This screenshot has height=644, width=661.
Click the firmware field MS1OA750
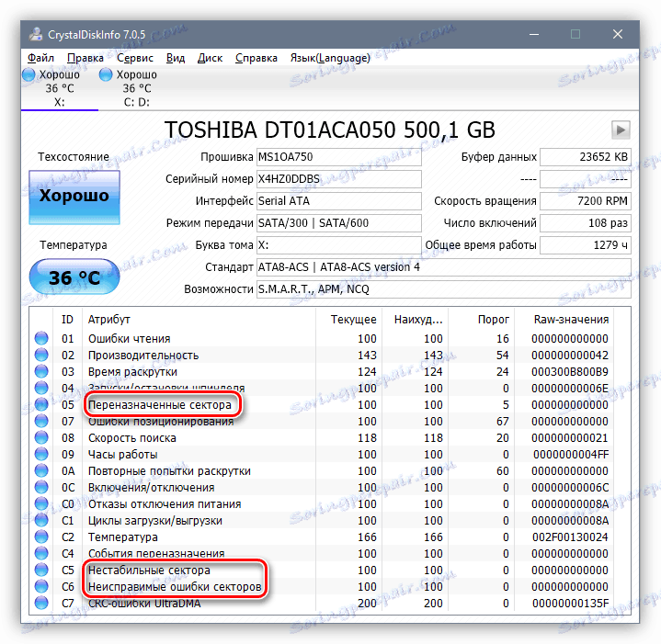(x=337, y=157)
